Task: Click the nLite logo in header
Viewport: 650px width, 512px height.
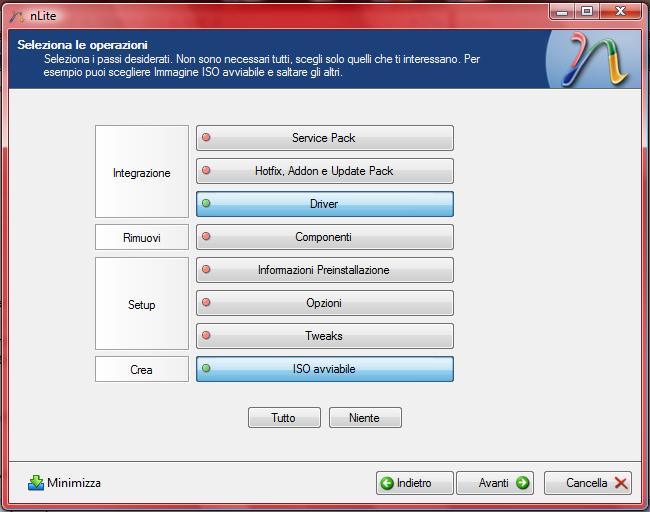Action: click(x=594, y=59)
